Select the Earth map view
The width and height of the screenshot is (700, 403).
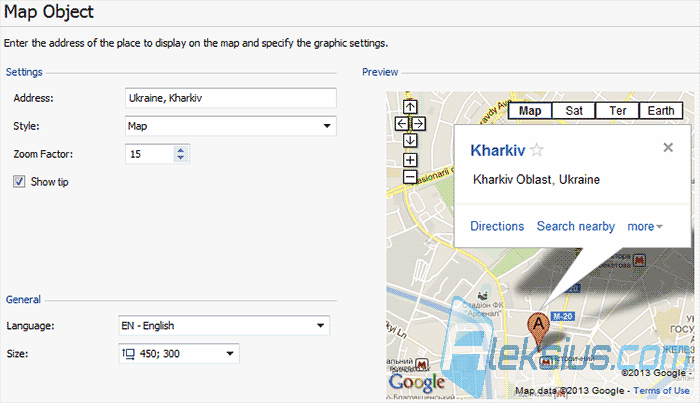tap(661, 111)
